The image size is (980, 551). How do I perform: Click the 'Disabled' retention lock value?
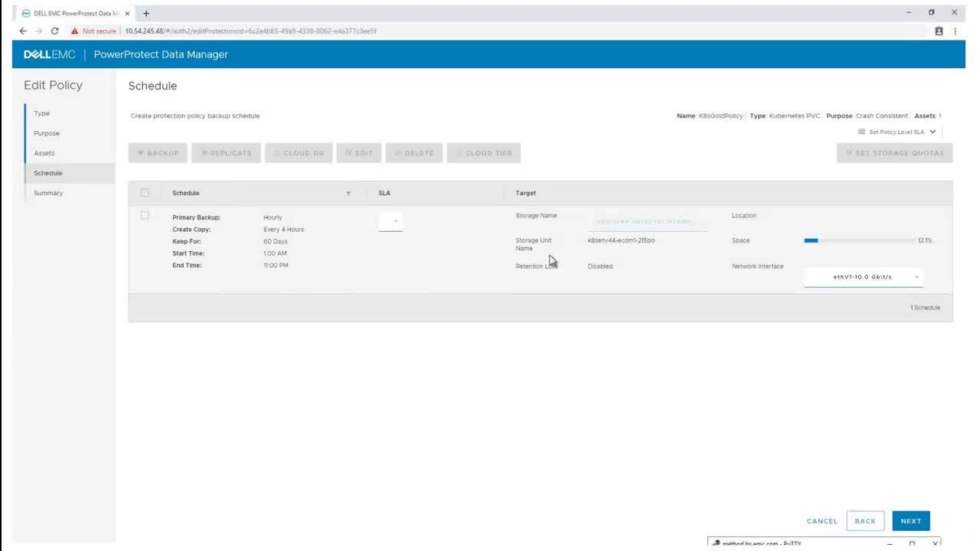coord(600,266)
